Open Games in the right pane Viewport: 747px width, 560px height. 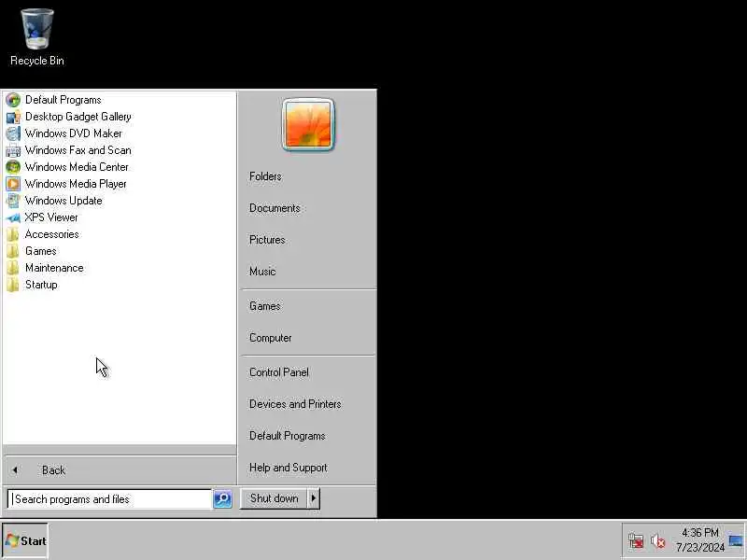265,306
